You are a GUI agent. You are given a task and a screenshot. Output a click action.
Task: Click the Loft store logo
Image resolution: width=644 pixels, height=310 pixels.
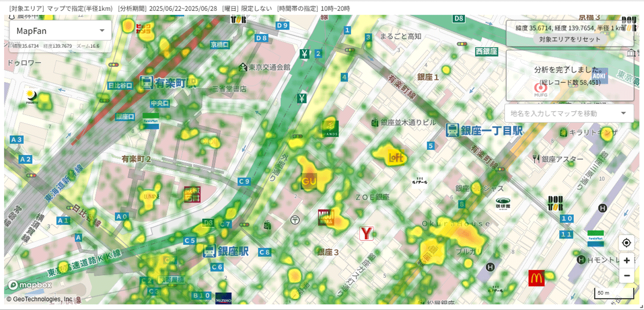point(396,158)
